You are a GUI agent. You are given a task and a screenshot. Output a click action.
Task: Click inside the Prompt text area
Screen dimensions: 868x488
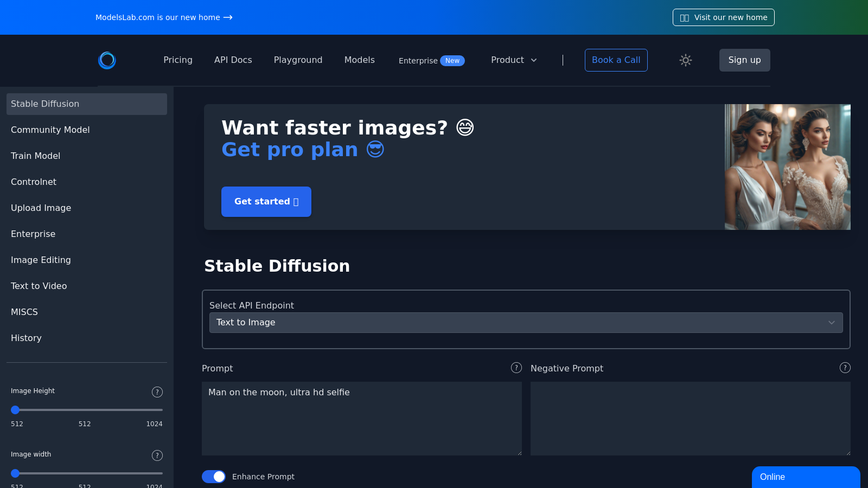point(362,418)
